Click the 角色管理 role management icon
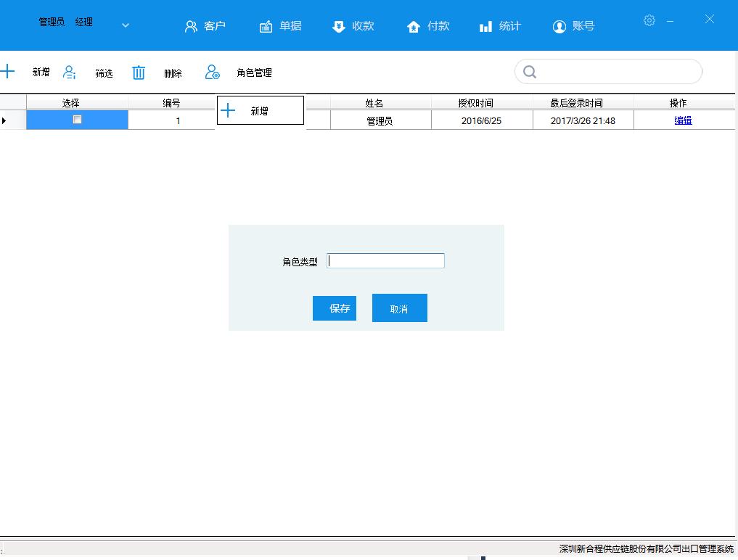This screenshot has width=738, height=560. [x=213, y=72]
